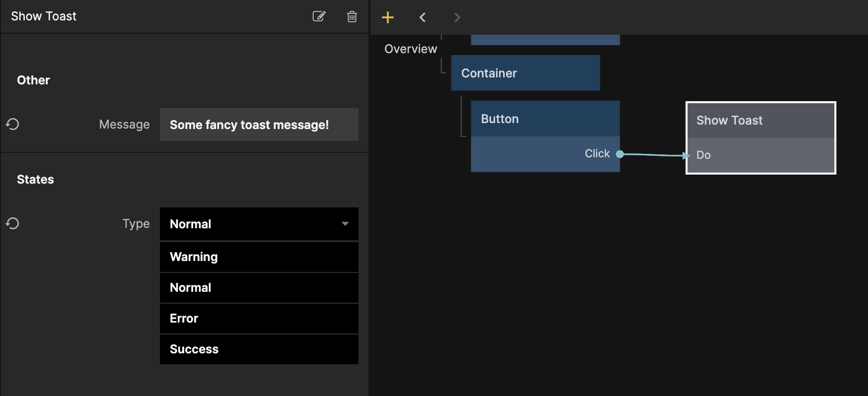
Task: Select the connection line between Click and Do
Action: tap(653, 155)
